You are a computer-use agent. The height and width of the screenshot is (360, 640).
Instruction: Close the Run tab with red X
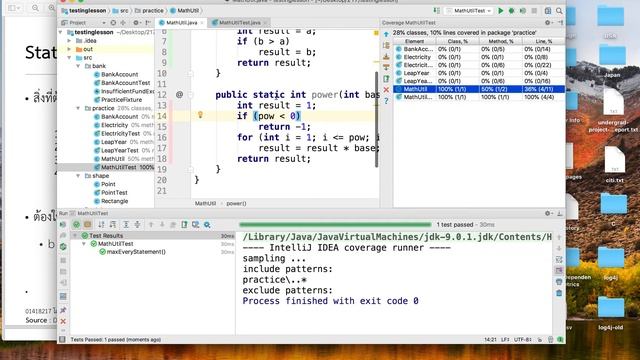point(63,322)
